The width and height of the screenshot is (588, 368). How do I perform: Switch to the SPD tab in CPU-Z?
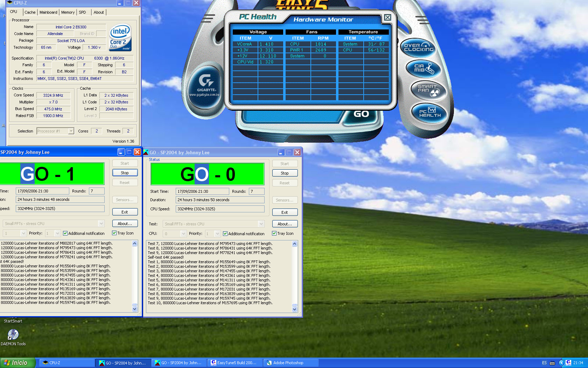(x=83, y=12)
